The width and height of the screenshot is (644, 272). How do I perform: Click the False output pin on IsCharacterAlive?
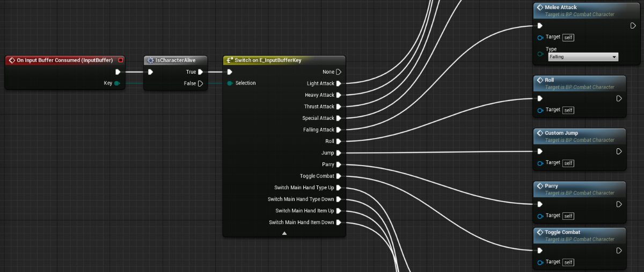point(200,83)
